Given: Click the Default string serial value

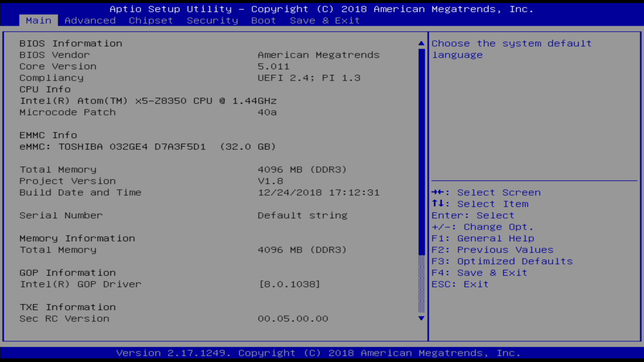Looking at the screenshot, I should click(x=302, y=215).
